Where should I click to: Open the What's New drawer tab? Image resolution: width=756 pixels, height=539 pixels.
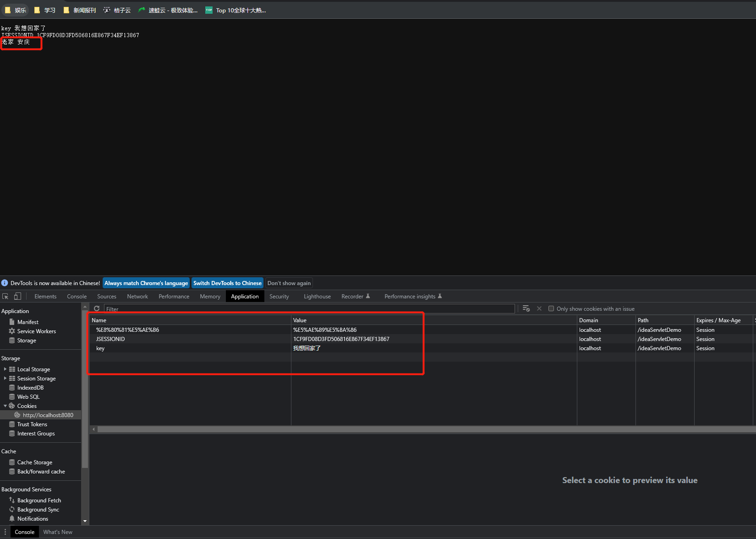[58, 532]
